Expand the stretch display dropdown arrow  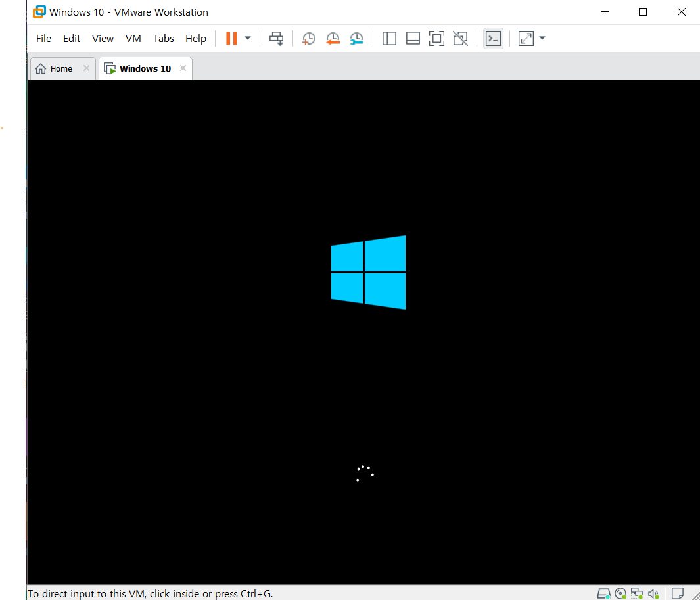click(x=542, y=38)
